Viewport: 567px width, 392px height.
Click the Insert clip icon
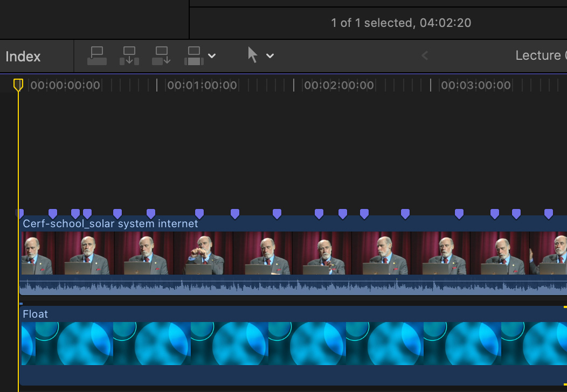(129, 56)
